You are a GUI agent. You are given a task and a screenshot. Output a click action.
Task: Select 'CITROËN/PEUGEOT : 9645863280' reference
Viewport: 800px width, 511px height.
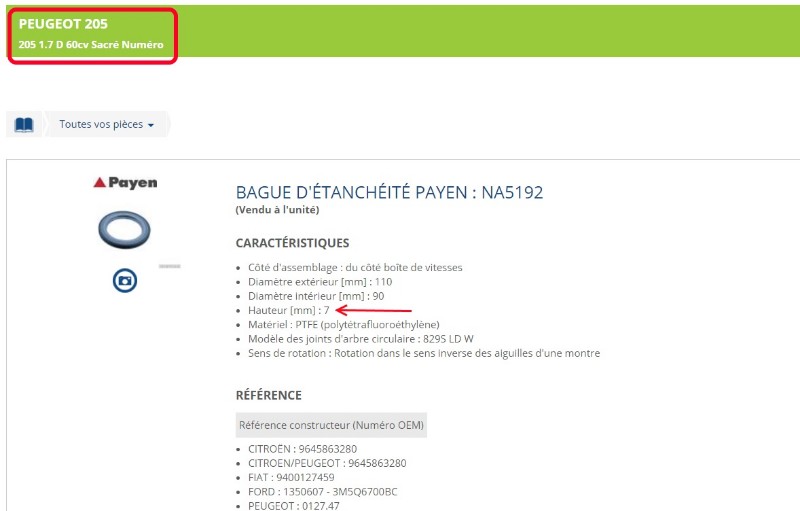click(327, 464)
